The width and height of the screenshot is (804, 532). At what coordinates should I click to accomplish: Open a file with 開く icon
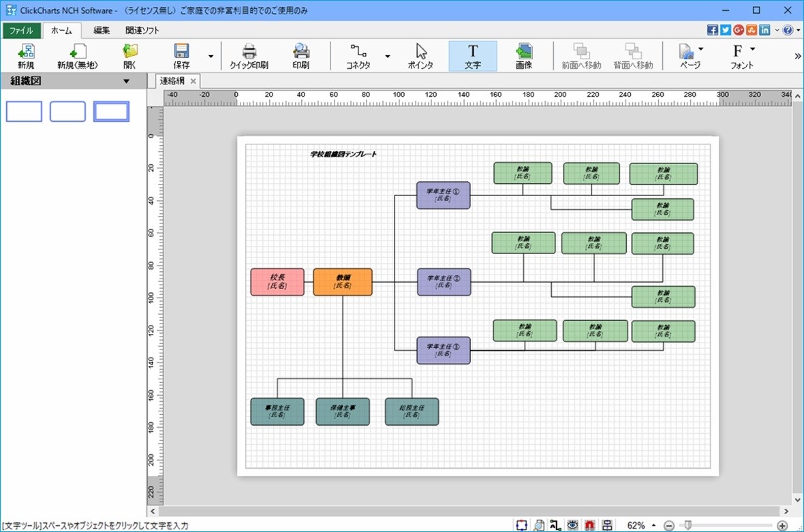point(129,57)
